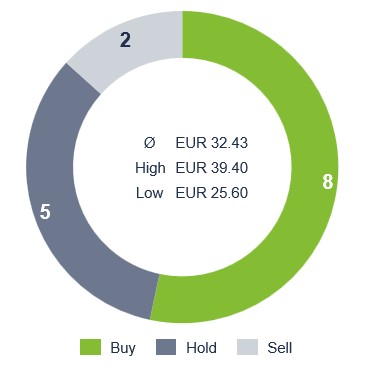Toggle the Sell legend label
366x367 pixels.
pyautogui.click(x=280, y=348)
